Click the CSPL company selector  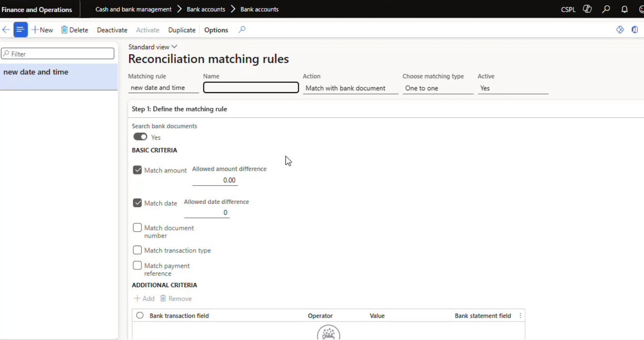[x=568, y=9]
